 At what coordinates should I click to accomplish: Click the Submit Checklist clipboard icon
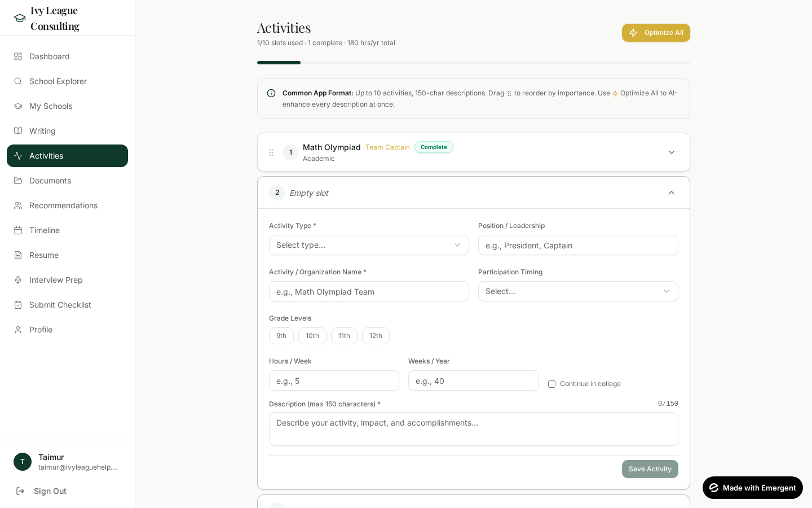click(x=18, y=305)
